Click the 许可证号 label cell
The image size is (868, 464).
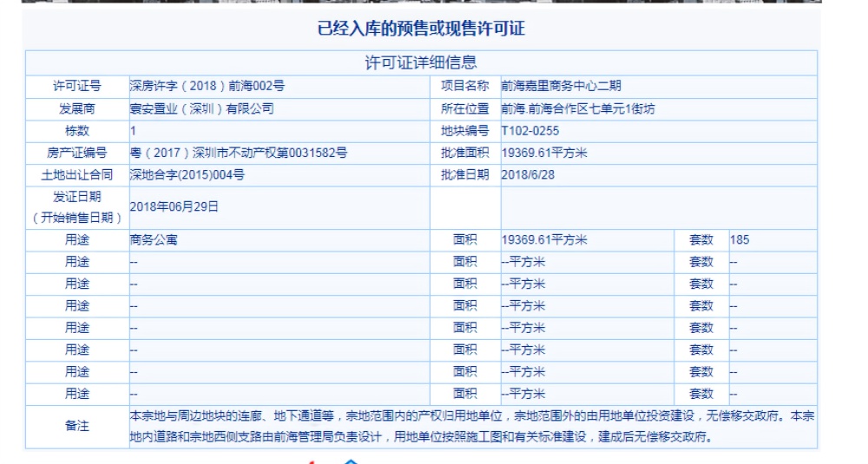pyautogui.click(x=77, y=86)
